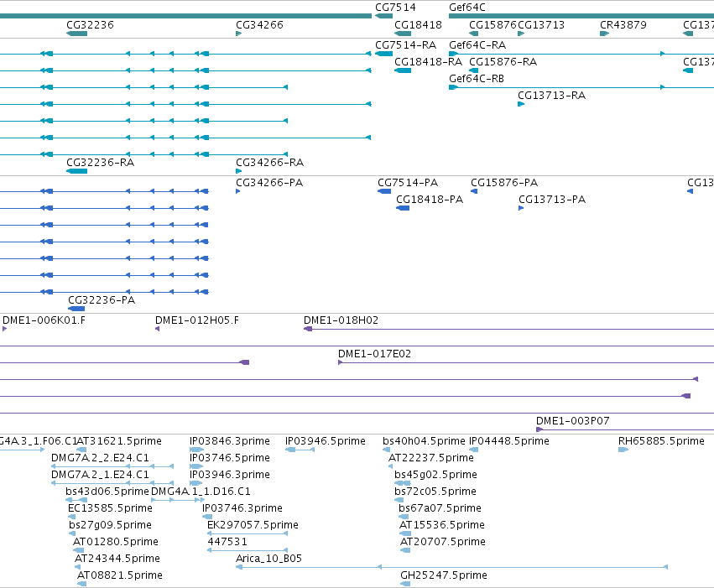Click EST AT31621.5prime
This screenshot has width=714, height=588.
coord(119,441)
